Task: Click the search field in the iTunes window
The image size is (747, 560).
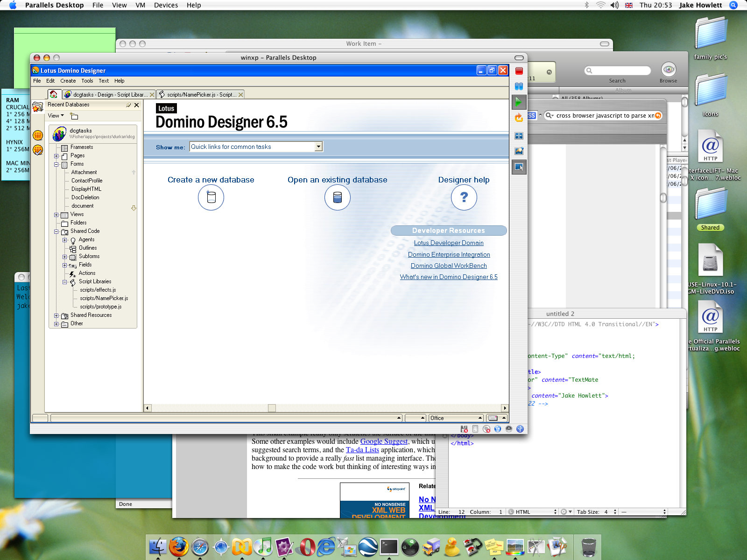Action: pos(618,70)
